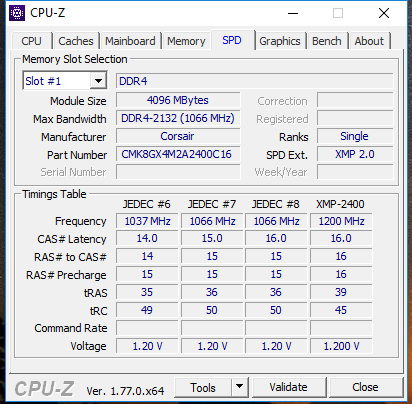Image resolution: width=412 pixels, height=404 pixels.
Task: Click CAS# Latency value 15.0
Action: pos(212,238)
